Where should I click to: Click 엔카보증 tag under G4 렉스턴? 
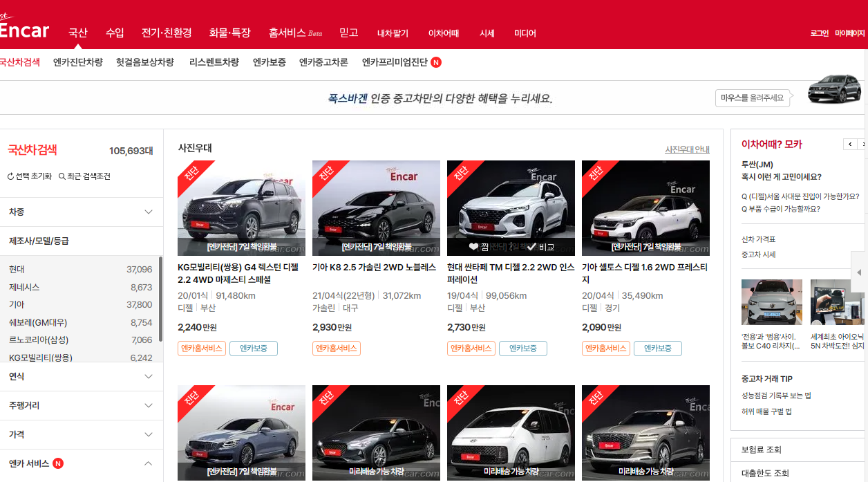(x=254, y=349)
